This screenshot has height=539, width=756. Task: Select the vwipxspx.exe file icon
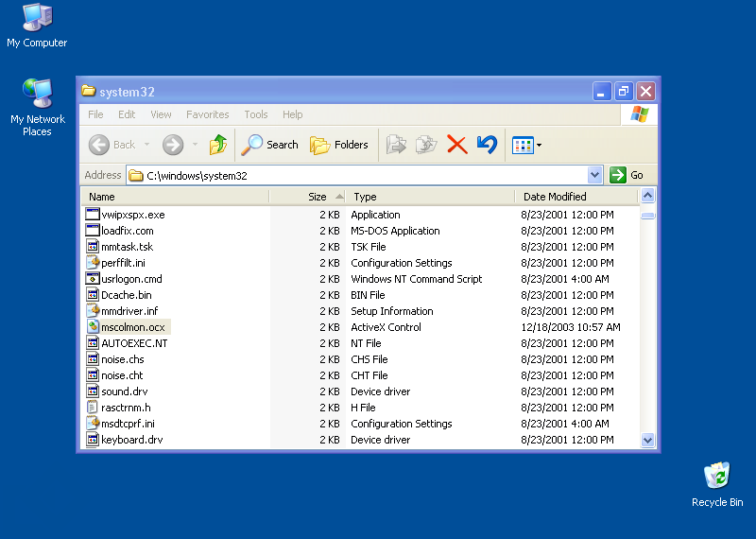tap(93, 215)
